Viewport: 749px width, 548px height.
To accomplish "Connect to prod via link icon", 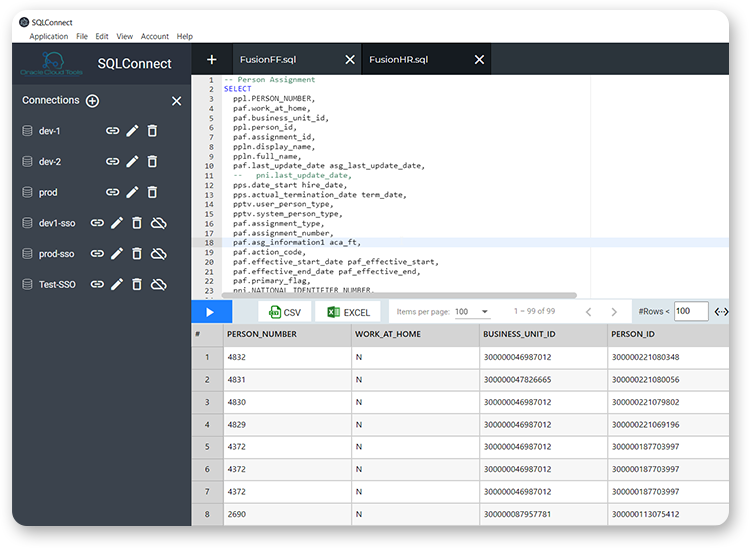I will click(112, 192).
